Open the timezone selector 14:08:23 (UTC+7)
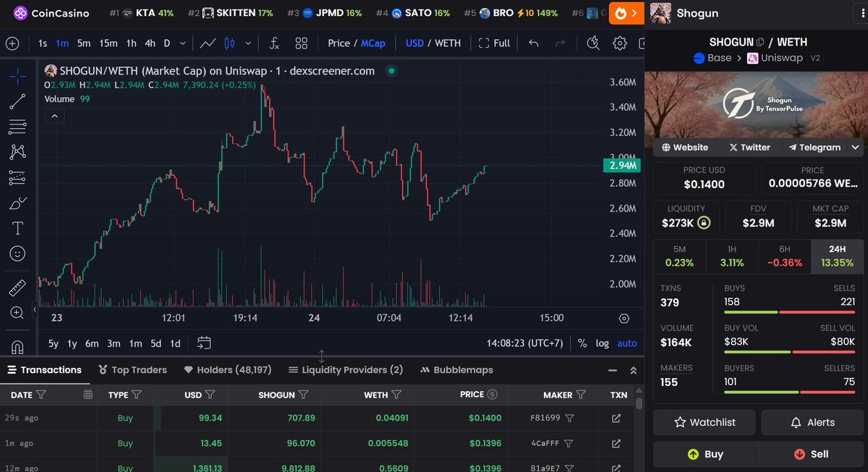This screenshot has height=472, width=868. 524,343
